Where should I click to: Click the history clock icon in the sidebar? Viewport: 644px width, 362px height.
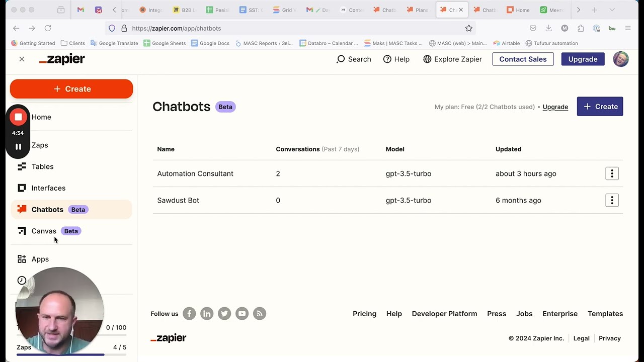point(22,281)
